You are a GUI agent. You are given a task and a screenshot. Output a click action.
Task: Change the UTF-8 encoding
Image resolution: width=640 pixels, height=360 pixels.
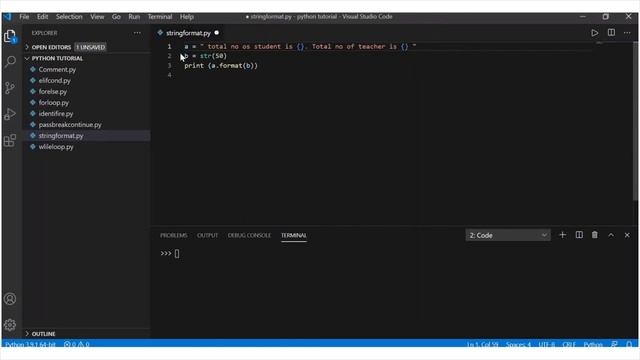(x=547, y=344)
